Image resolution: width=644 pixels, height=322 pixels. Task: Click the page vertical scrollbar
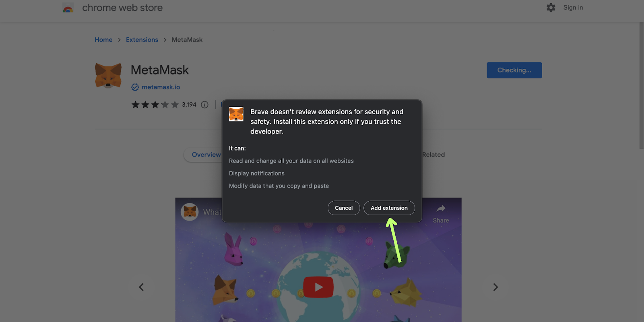[641, 85]
